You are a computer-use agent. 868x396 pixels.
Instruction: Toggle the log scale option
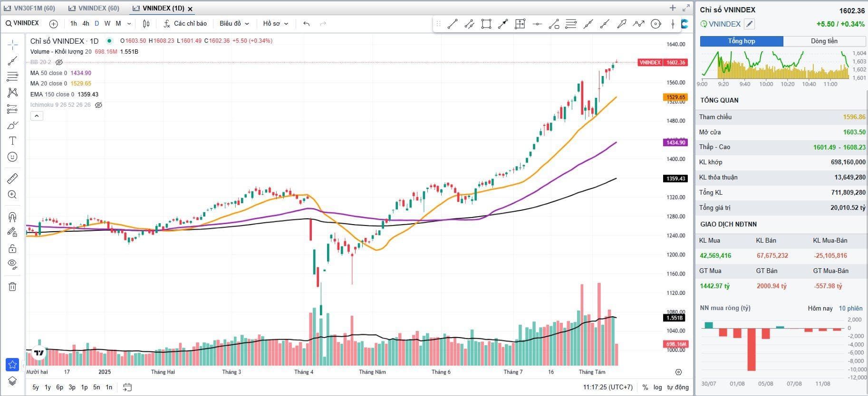(657, 387)
